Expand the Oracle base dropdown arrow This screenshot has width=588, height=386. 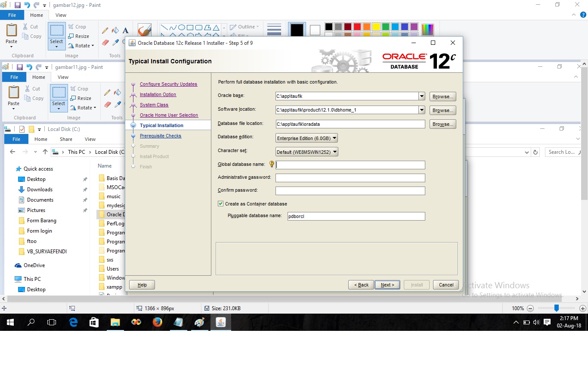421,96
